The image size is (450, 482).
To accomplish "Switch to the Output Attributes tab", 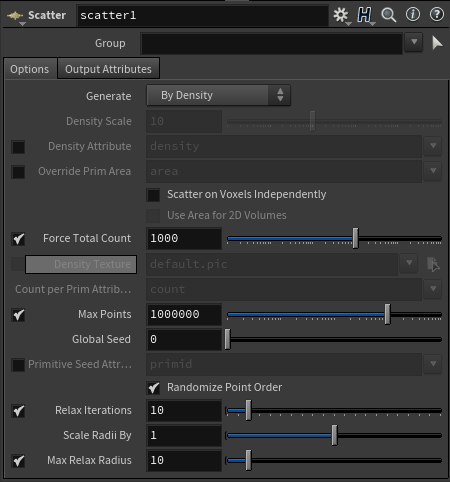I will [108, 68].
